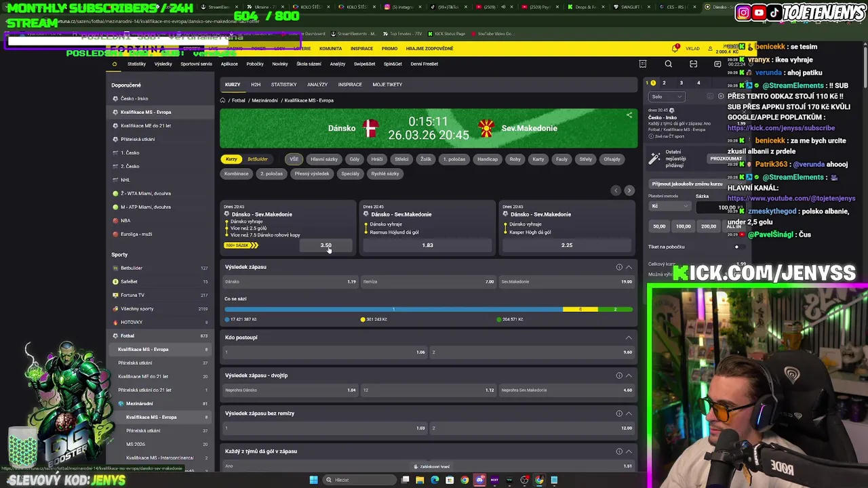
Task: Open PROMO in top menu
Action: pyautogui.click(x=389, y=49)
